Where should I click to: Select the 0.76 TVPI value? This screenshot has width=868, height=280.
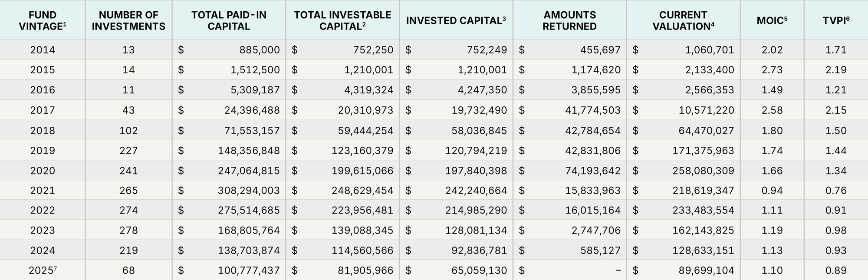click(836, 191)
